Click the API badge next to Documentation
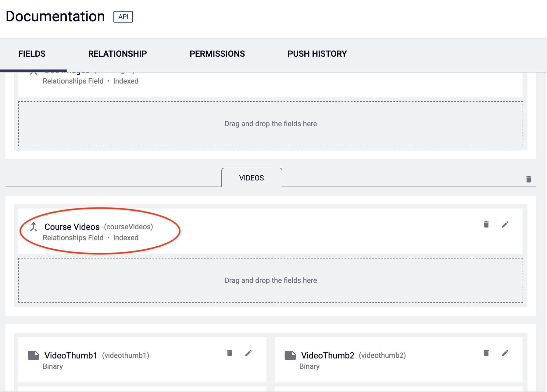This screenshot has height=392, width=547. click(x=123, y=17)
